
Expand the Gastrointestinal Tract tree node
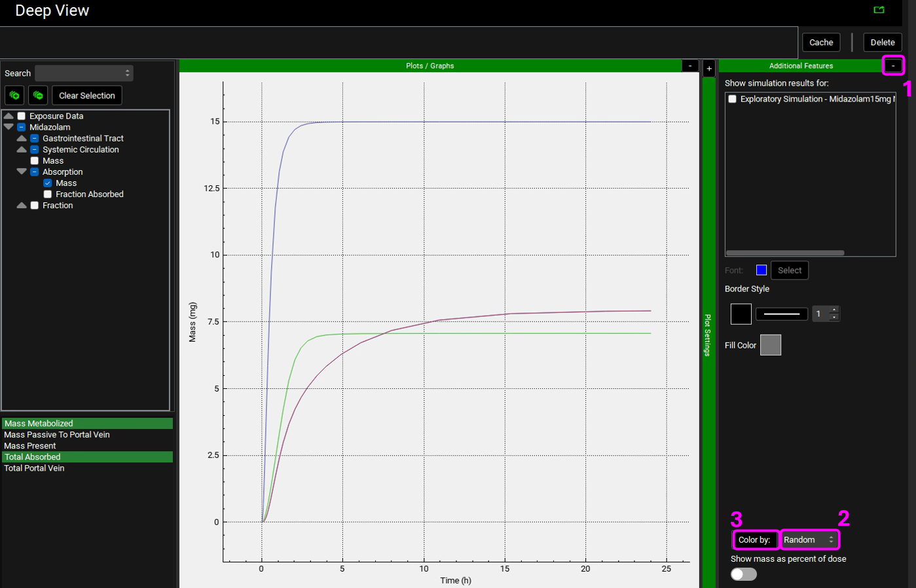22,139
